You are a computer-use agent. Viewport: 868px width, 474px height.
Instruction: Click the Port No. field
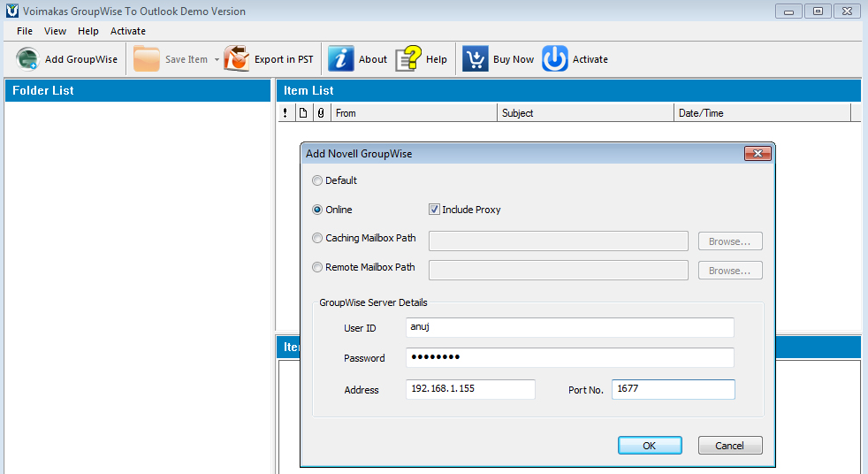coord(674,389)
